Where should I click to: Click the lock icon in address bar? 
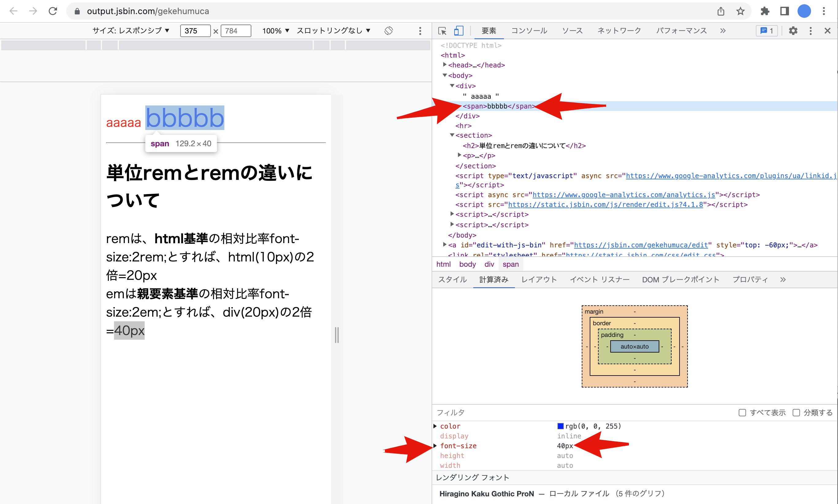[x=77, y=11]
